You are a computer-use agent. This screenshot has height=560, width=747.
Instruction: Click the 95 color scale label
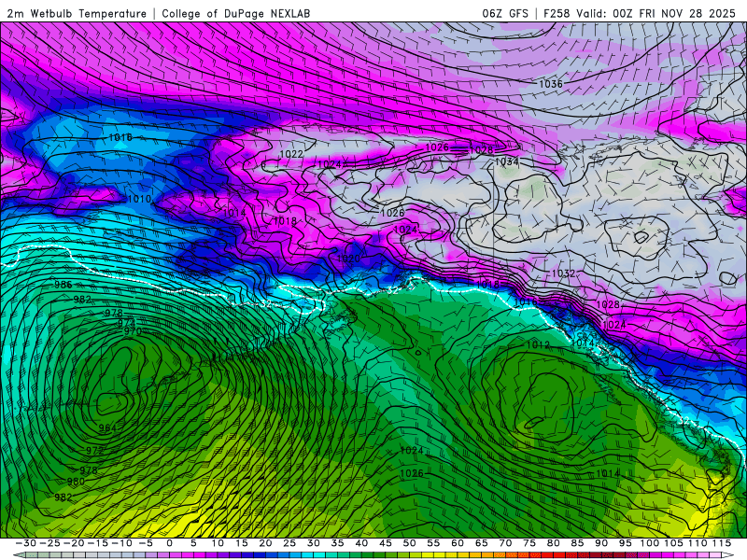[x=625, y=543]
